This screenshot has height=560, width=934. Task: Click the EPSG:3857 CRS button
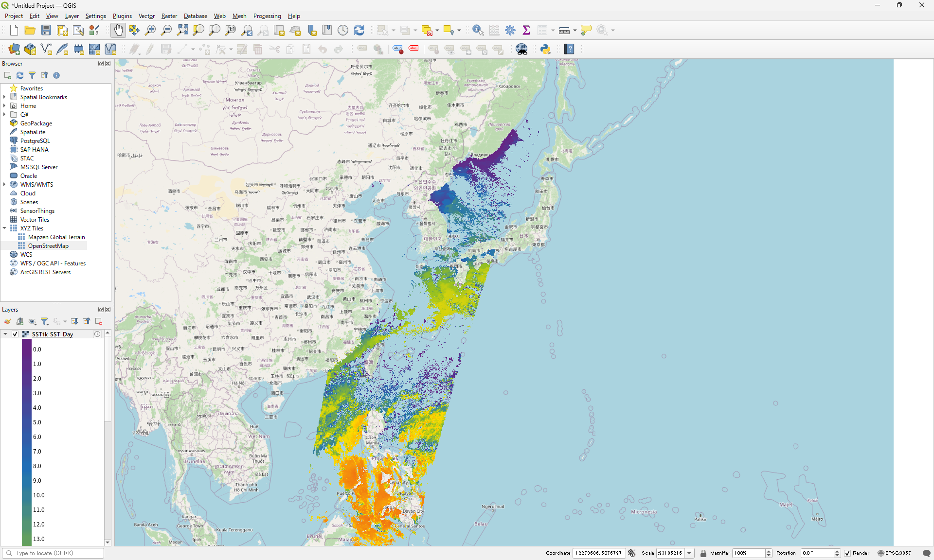pyautogui.click(x=894, y=553)
